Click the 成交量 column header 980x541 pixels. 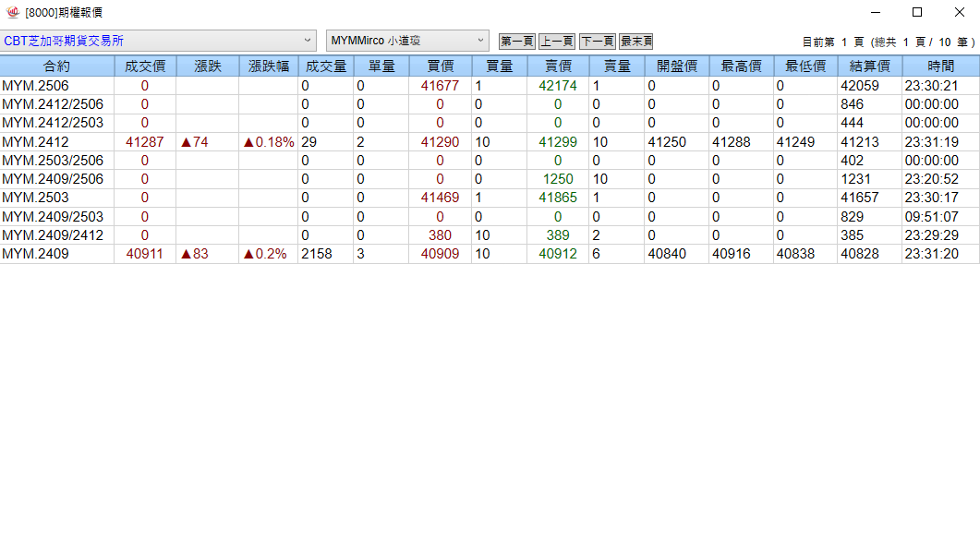[325, 66]
